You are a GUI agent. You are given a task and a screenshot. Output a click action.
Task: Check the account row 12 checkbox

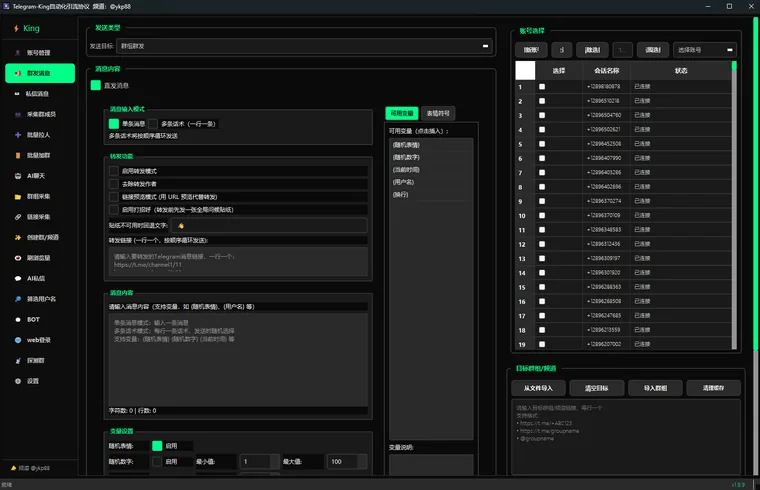(x=542, y=244)
